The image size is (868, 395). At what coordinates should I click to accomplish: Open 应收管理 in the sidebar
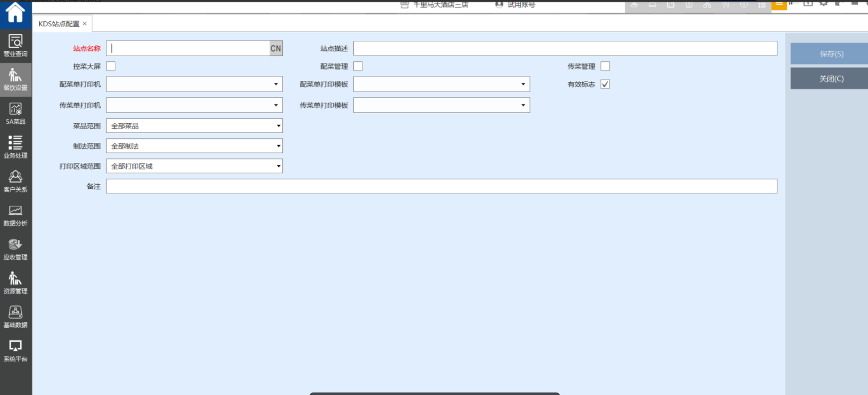[16, 249]
